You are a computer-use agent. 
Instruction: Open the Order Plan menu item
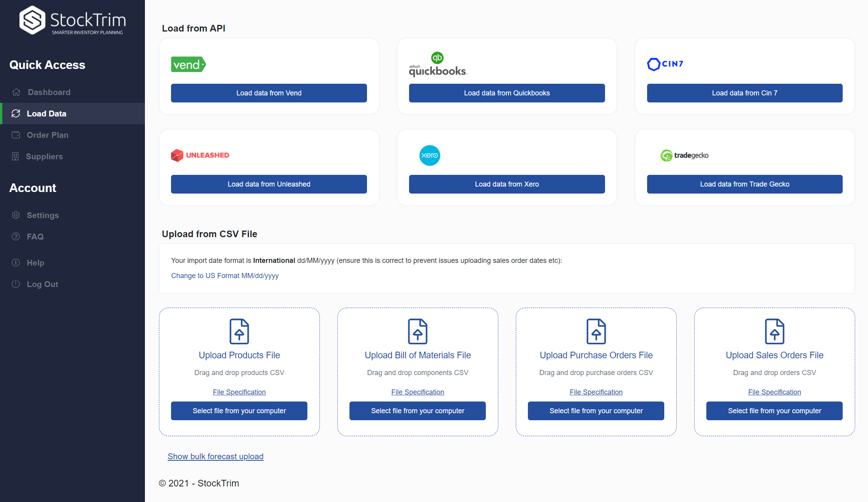[x=47, y=135]
